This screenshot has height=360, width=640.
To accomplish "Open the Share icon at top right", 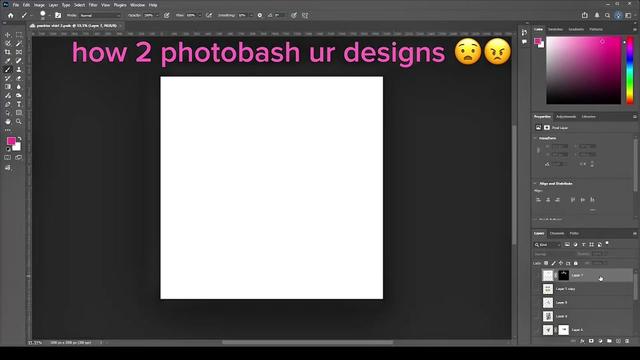I will pos(584,15).
